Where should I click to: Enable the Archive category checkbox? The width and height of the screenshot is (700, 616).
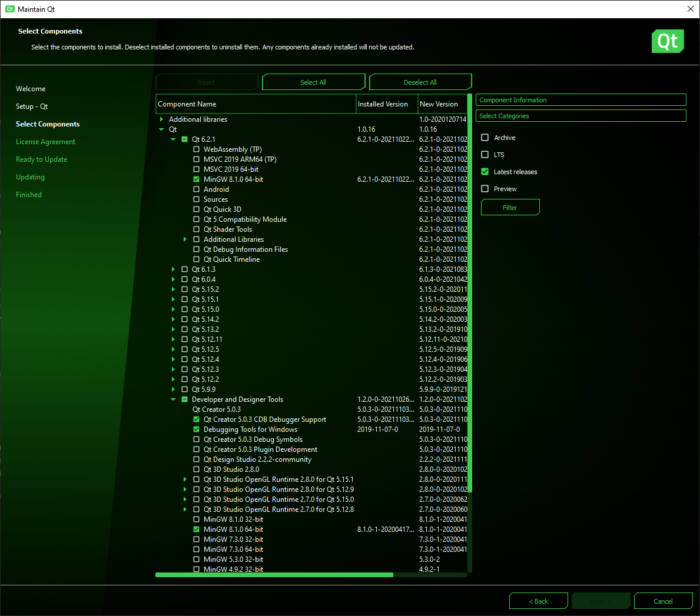(x=485, y=138)
